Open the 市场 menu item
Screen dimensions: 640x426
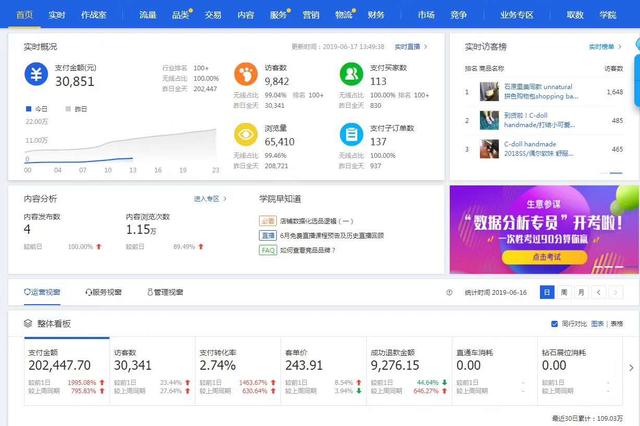[x=426, y=15]
